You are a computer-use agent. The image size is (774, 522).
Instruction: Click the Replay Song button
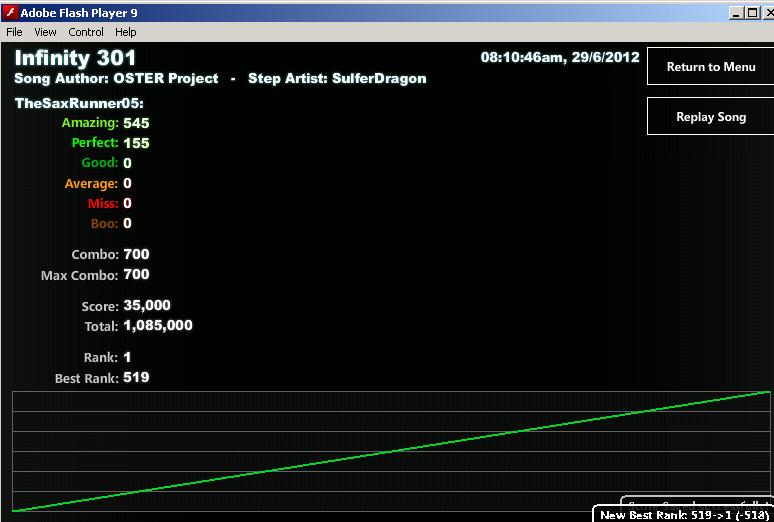pyautogui.click(x=710, y=117)
